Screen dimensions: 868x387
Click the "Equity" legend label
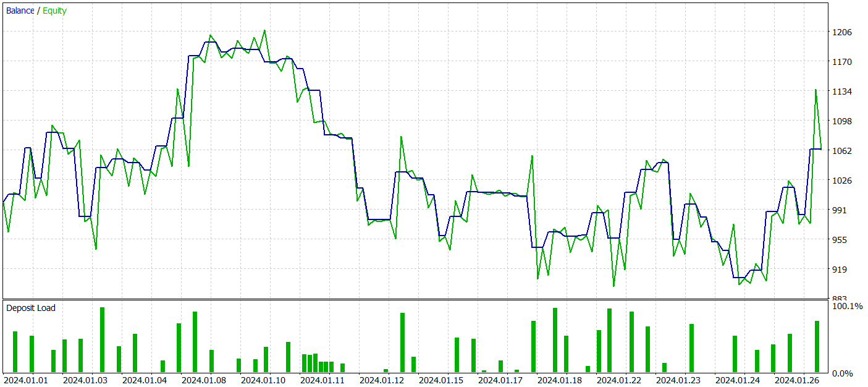click(54, 11)
